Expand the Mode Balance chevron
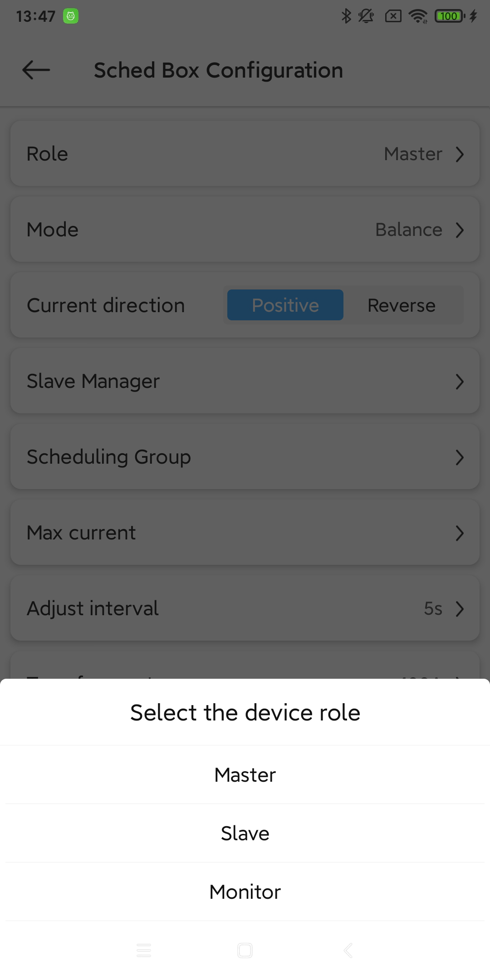This screenshot has width=490, height=980. click(x=460, y=230)
